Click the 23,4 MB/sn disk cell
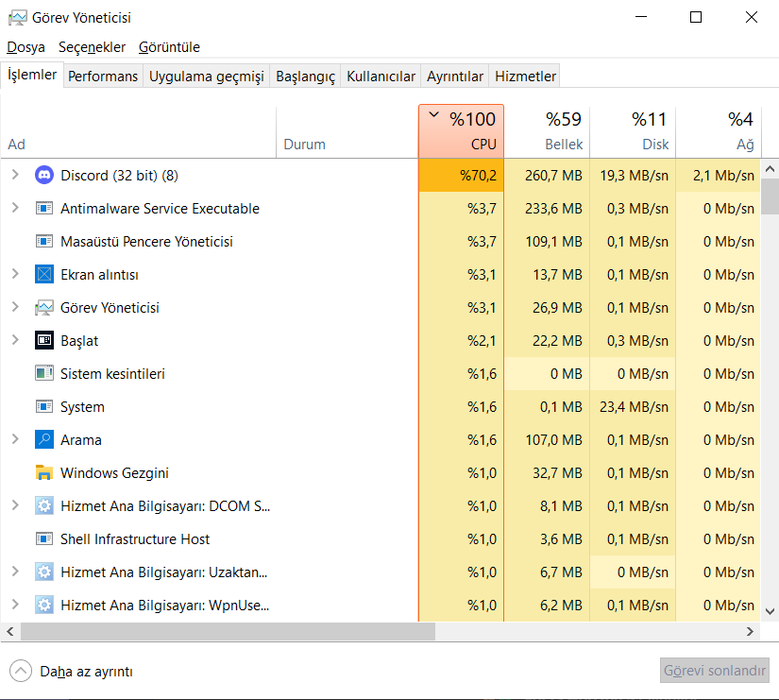The image size is (779, 700). [x=634, y=407]
